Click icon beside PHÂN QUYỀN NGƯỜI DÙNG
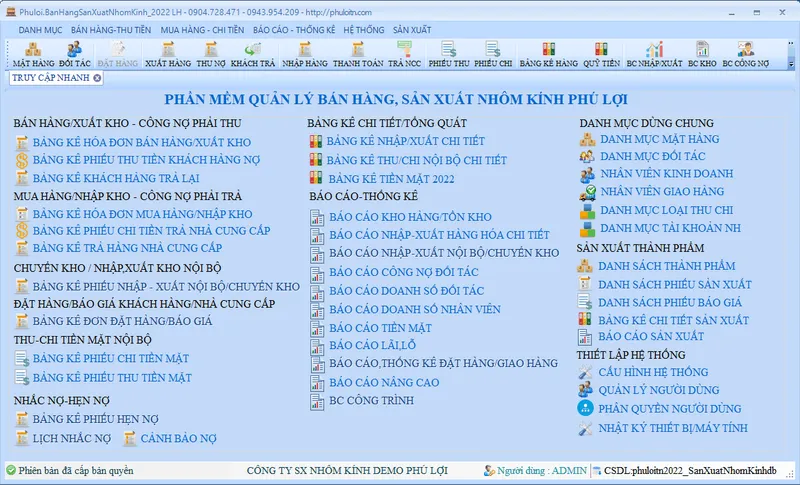 [585, 408]
